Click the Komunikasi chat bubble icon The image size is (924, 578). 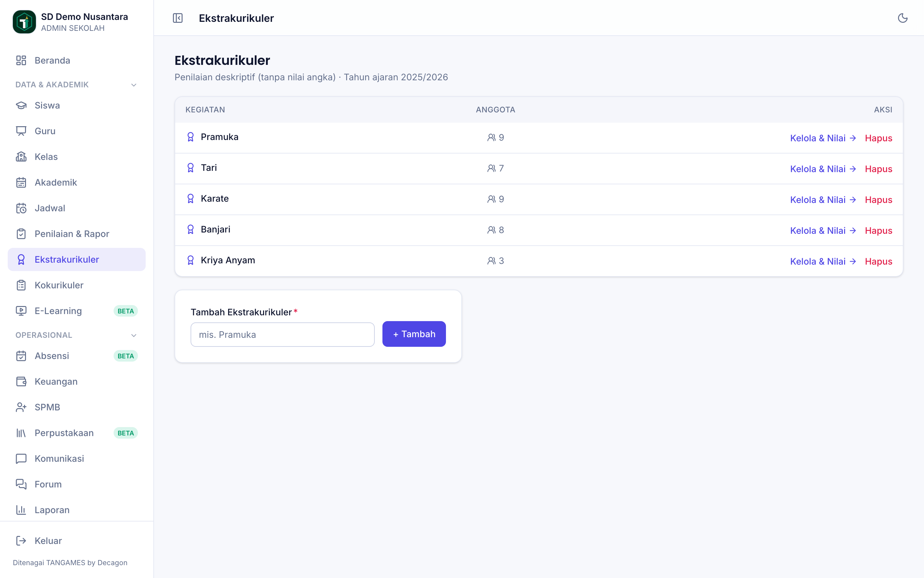click(x=21, y=458)
